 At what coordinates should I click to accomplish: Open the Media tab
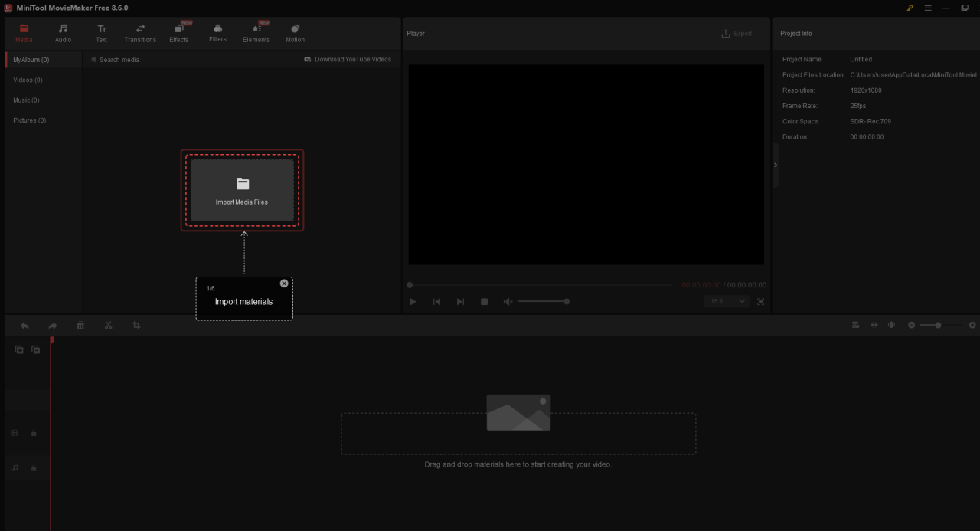pos(24,33)
